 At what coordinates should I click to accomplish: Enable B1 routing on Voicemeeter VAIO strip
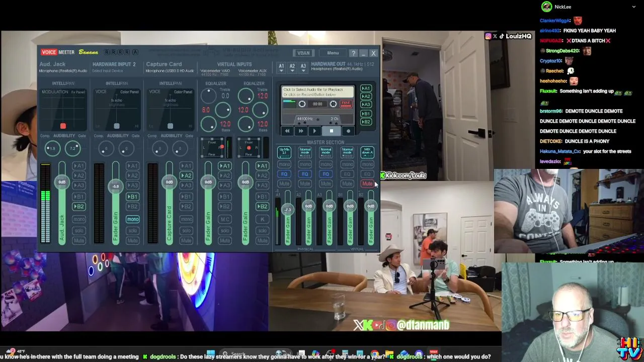click(x=225, y=197)
